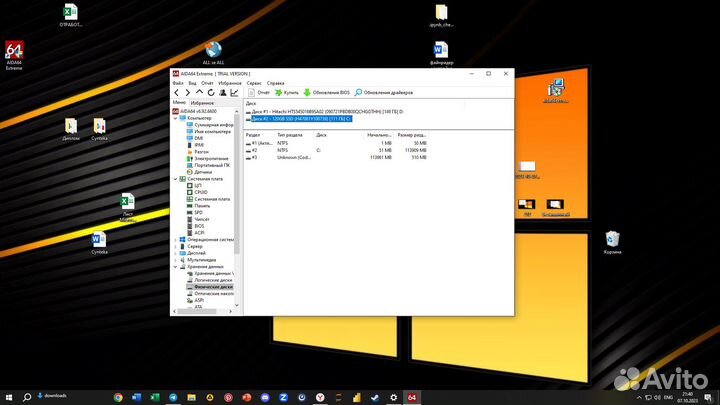Open the Файл menu
Viewport: 720px width, 405px height.
pyautogui.click(x=178, y=83)
